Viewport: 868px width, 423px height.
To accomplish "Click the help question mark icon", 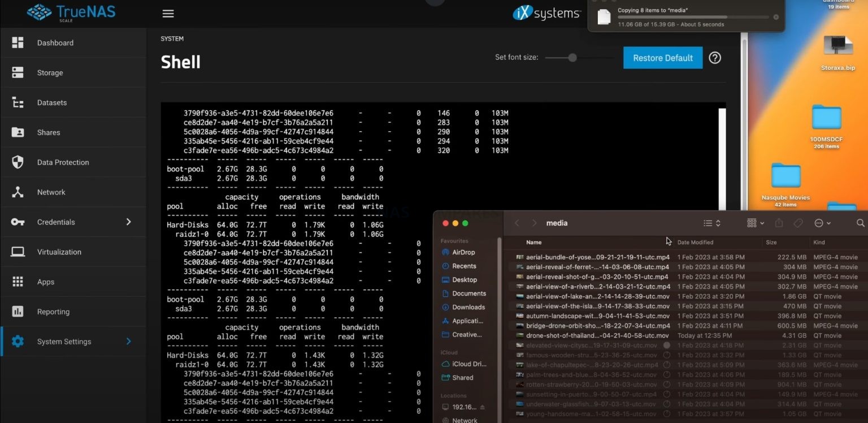I will pos(715,58).
